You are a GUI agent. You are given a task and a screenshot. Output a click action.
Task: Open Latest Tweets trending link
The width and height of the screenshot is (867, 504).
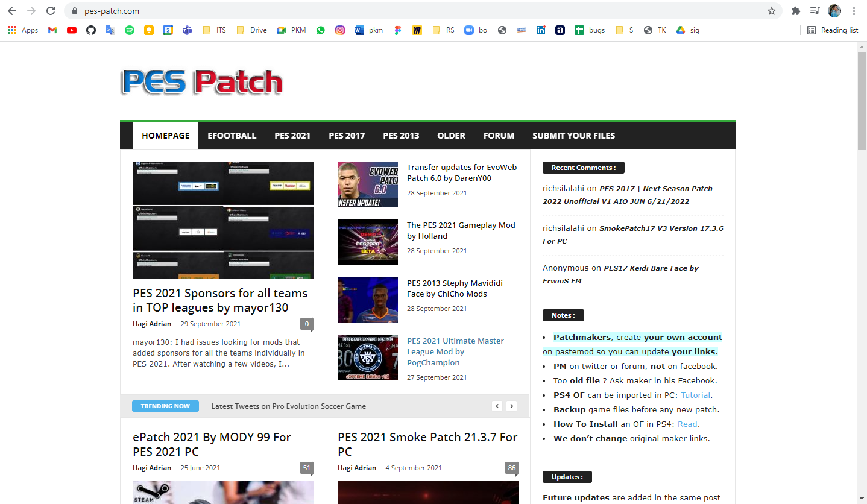coord(289,406)
